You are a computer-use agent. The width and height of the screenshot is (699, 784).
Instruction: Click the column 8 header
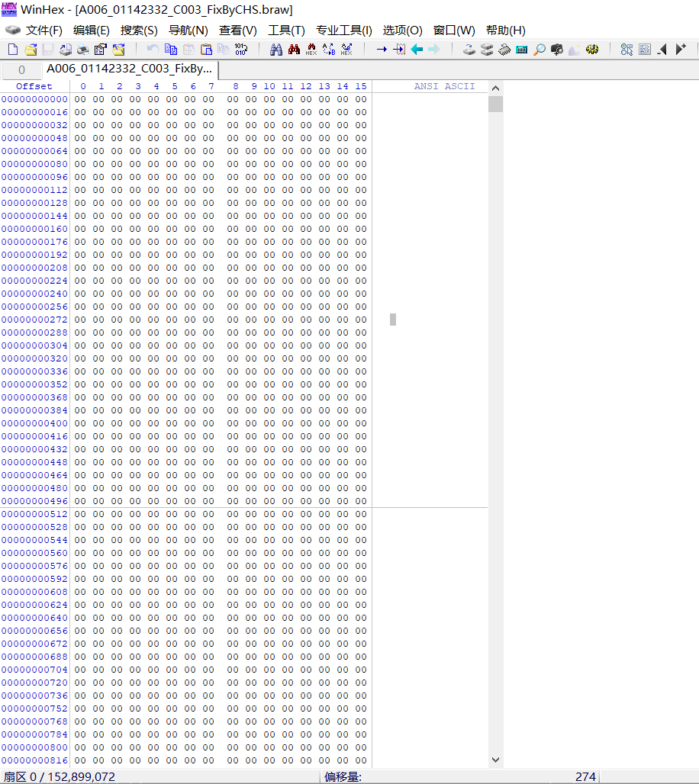click(x=236, y=86)
